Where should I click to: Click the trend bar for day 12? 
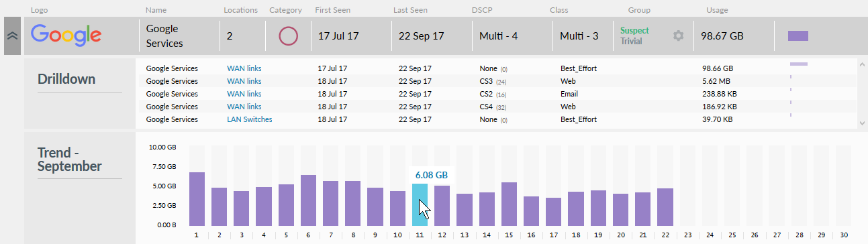tap(442, 205)
